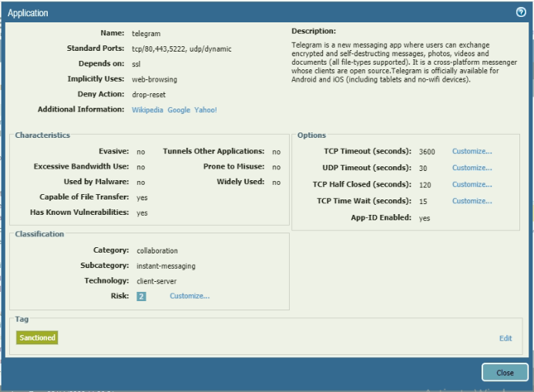
Task: Customize the TCP Half Closed value
Action: [x=472, y=184]
